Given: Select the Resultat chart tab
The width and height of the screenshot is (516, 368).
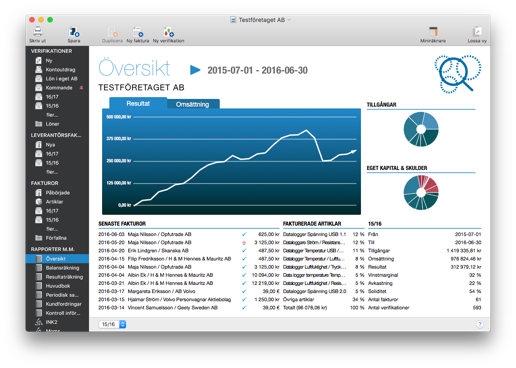Looking at the screenshot, I should click(138, 103).
